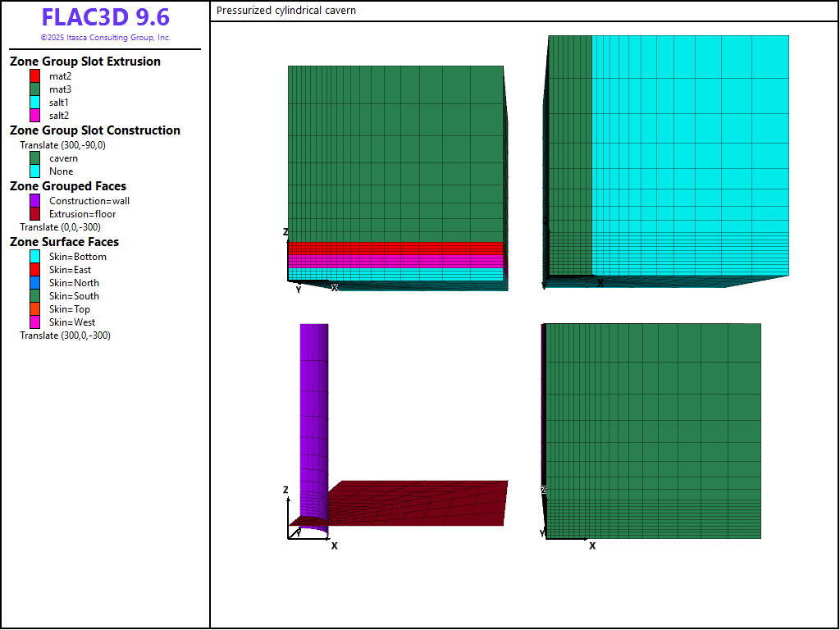Viewport: 840px width, 630px height.
Task: Pick the Skin=Top orange swatch
Action: (35, 309)
